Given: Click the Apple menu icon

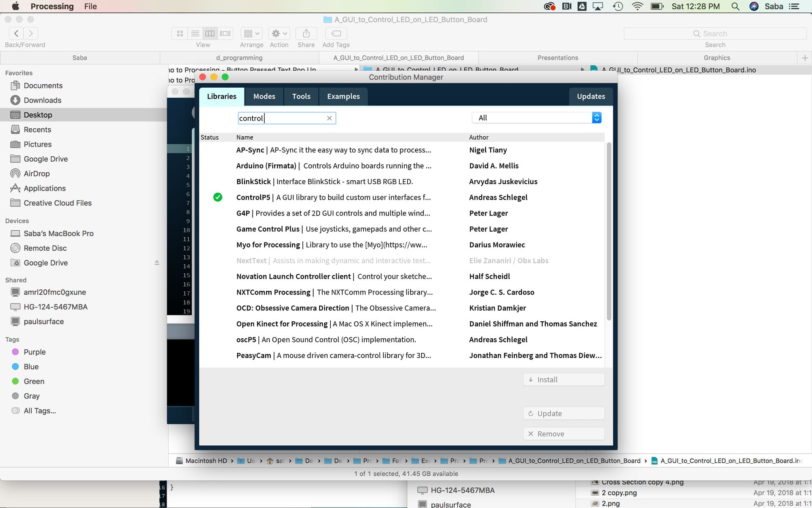Looking at the screenshot, I should pyautogui.click(x=15, y=6).
